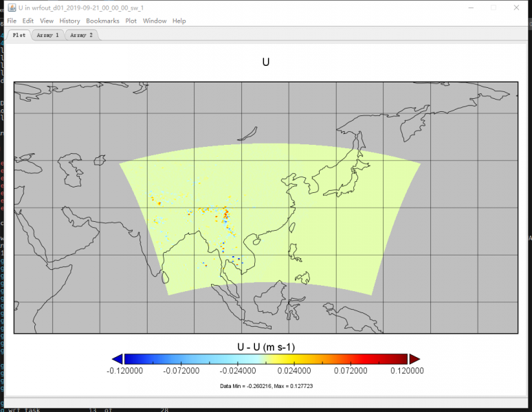Screen dimensions: 532x412
Task: Click the color scale bar gradient
Action: pos(265,358)
